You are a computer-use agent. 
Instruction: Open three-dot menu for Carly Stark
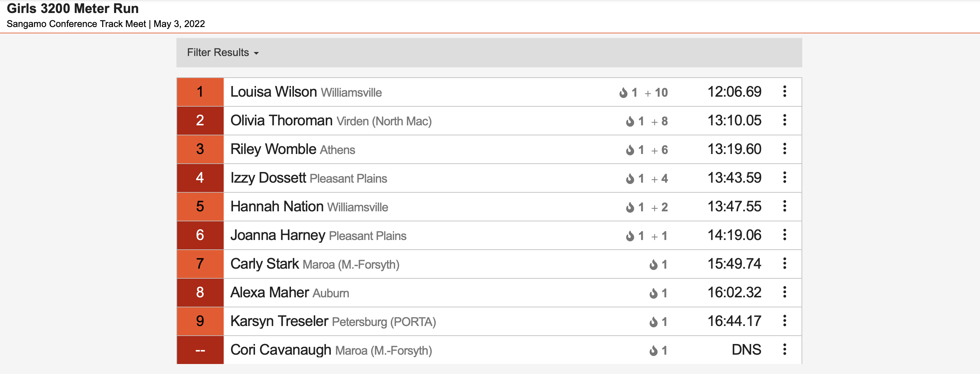(785, 264)
